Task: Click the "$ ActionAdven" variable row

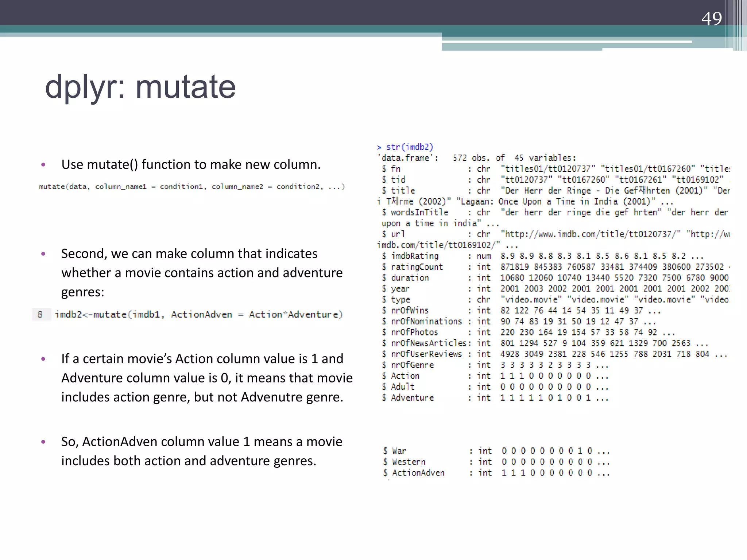Action: click(x=496, y=473)
